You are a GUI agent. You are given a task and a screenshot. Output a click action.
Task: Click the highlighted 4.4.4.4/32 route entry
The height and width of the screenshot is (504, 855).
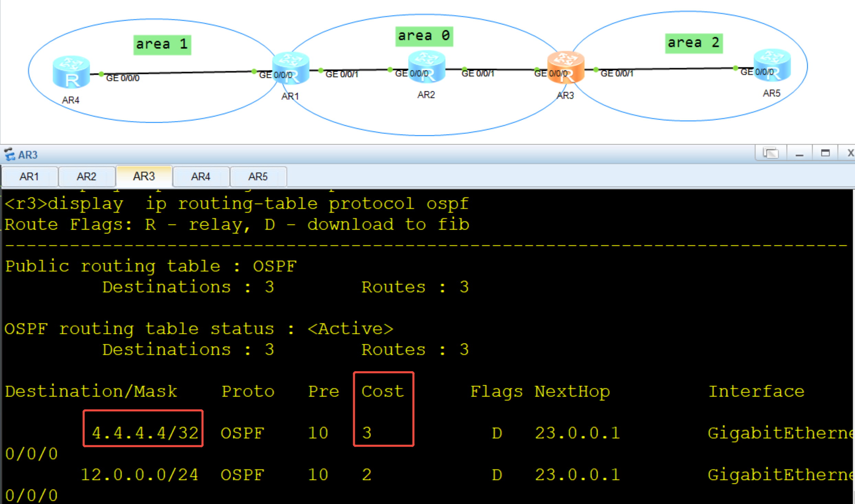(x=143, y=432)
